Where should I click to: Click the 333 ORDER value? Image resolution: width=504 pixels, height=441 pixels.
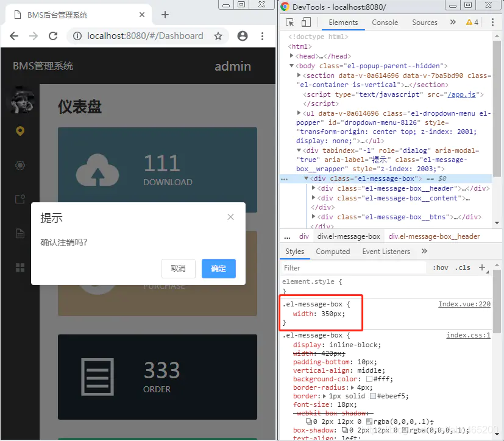(x=161, y=370)
